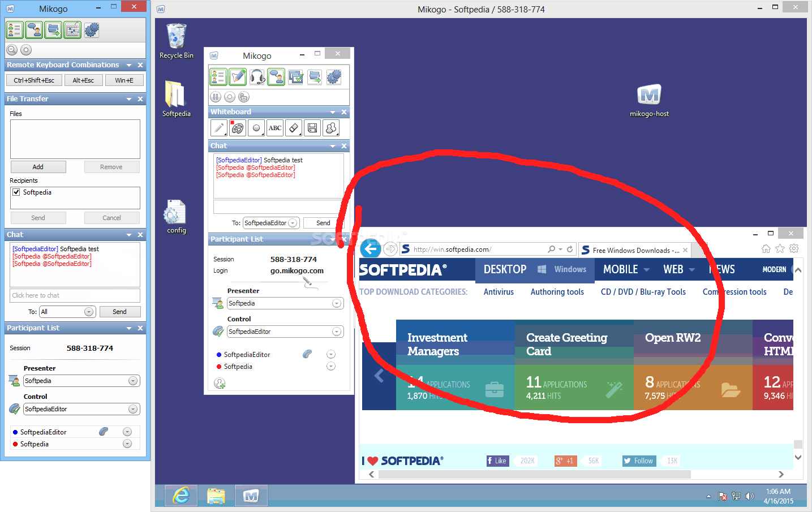
Task: Click record button in local Mikogo panel
Action: click(26, 50)
